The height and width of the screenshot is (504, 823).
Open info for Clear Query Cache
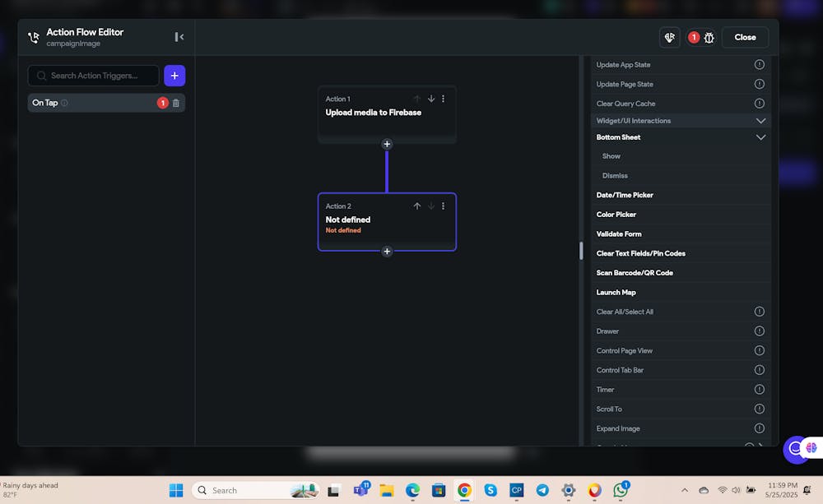759,104
